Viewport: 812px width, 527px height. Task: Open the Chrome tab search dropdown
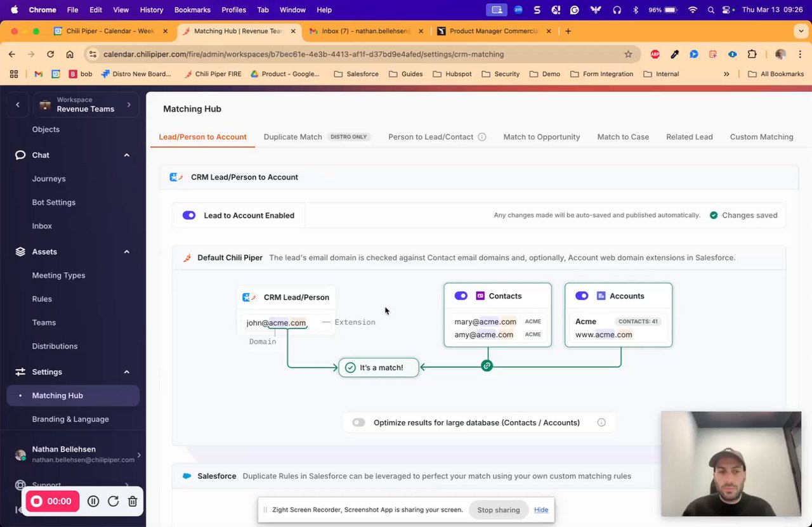pyautogui.click(x=801, y=31)
